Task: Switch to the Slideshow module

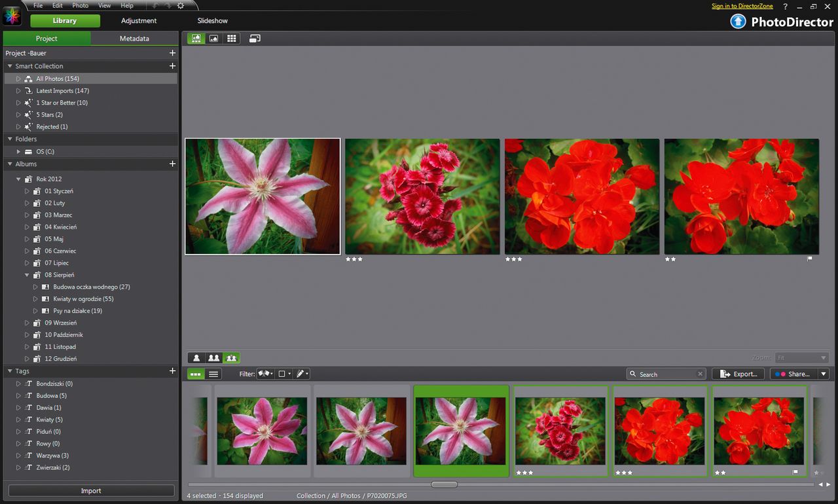Action: click(213, 21)
